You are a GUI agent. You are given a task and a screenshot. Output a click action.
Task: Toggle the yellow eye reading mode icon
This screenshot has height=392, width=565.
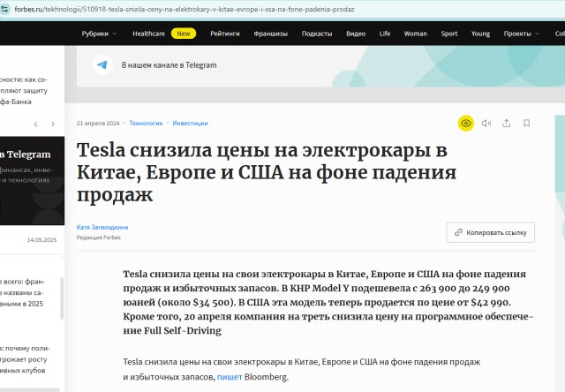pos(466,124)
